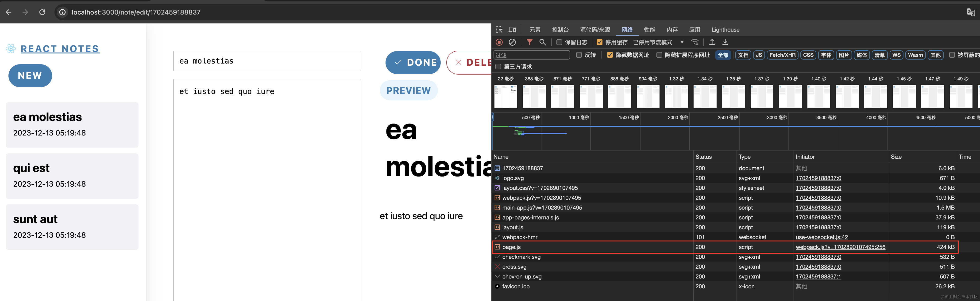Select the Fetch/XHR filter chip
This screenshot has width=980, height=301.
coord(782,55)
